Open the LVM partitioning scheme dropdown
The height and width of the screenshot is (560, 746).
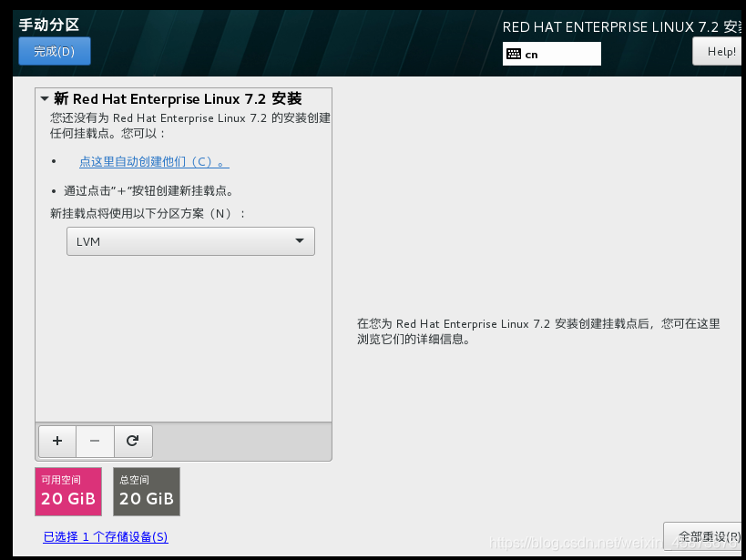(190, 241)
